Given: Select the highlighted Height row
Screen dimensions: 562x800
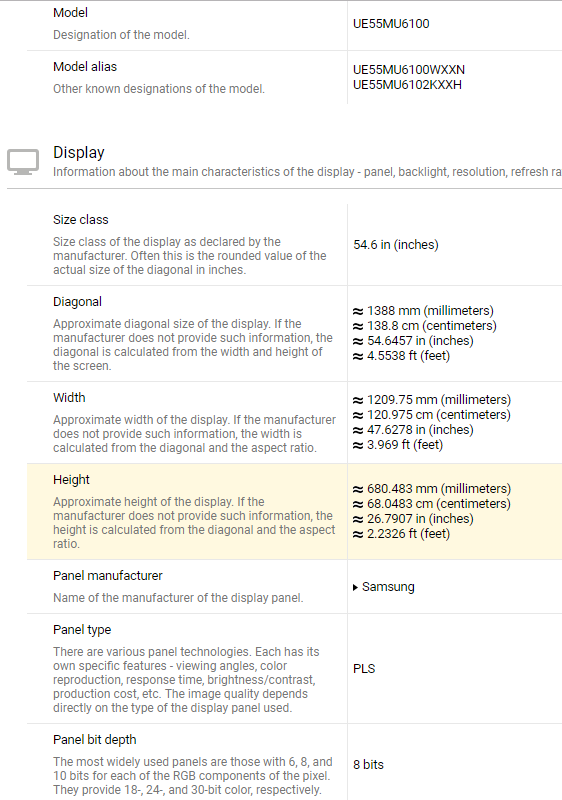Looking at the screenshot, I should pos(294,511).
